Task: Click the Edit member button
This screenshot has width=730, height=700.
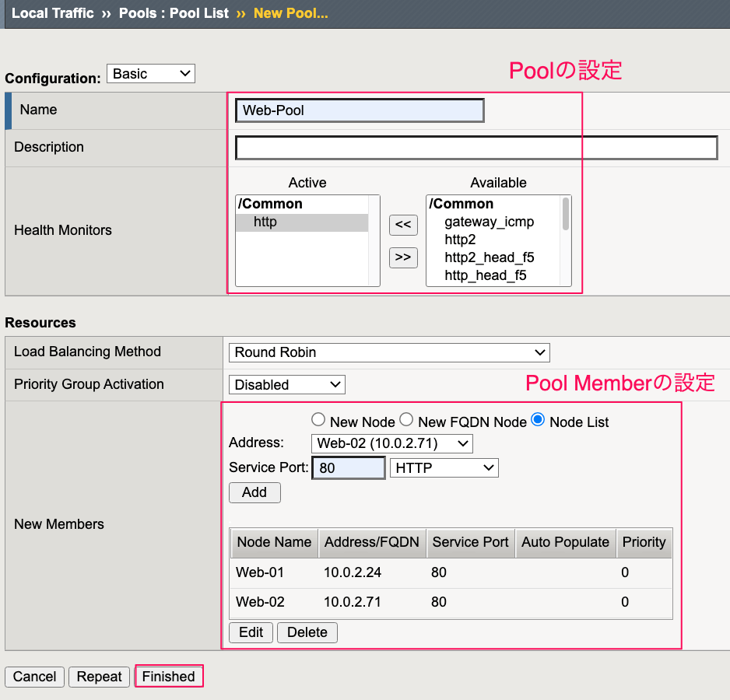Action: tap(251, 632)
